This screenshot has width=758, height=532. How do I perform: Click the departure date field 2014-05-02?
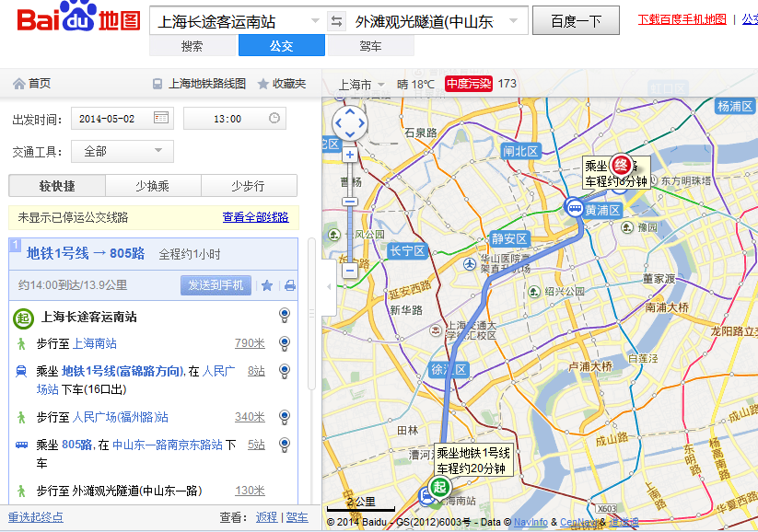pyautogui.click(x=122, y=119)
